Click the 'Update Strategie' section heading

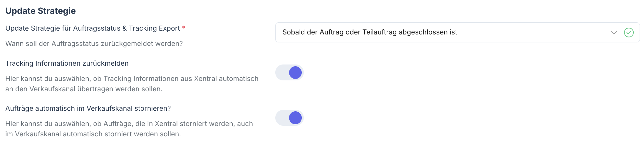click(41, 11)
